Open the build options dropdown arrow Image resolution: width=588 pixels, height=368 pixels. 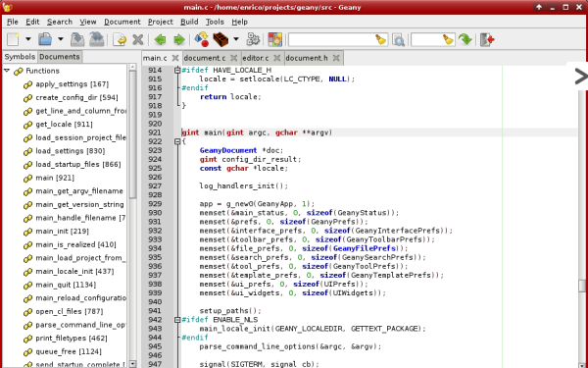(x=236, y=39)
